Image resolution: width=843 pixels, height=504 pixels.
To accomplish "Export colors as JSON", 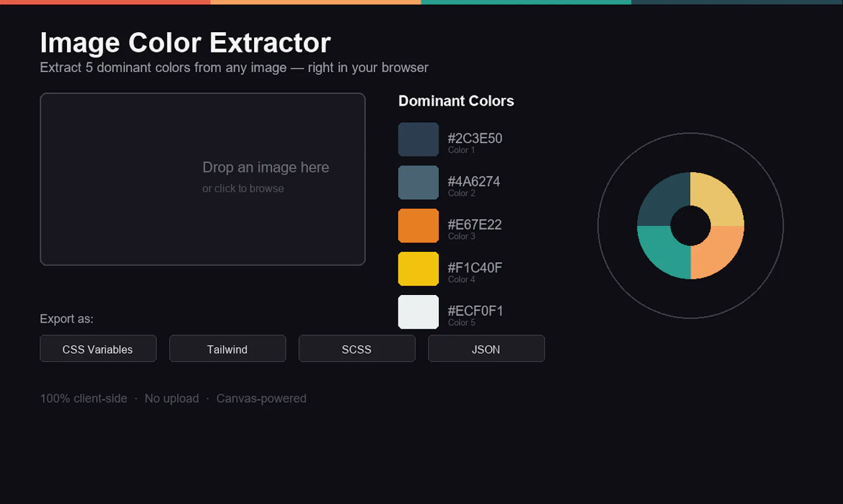I will [486, 349].
